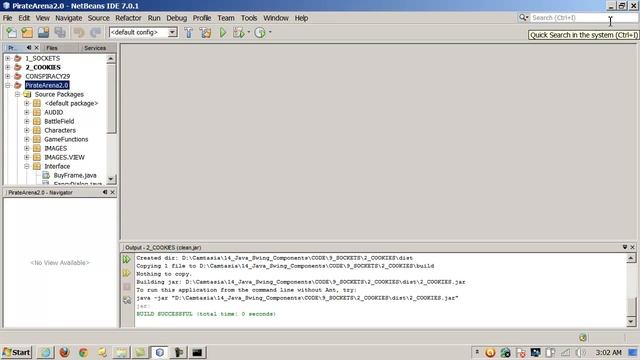
Task: Select the IMAGES.VIEW package
Action: click(64, 157)
